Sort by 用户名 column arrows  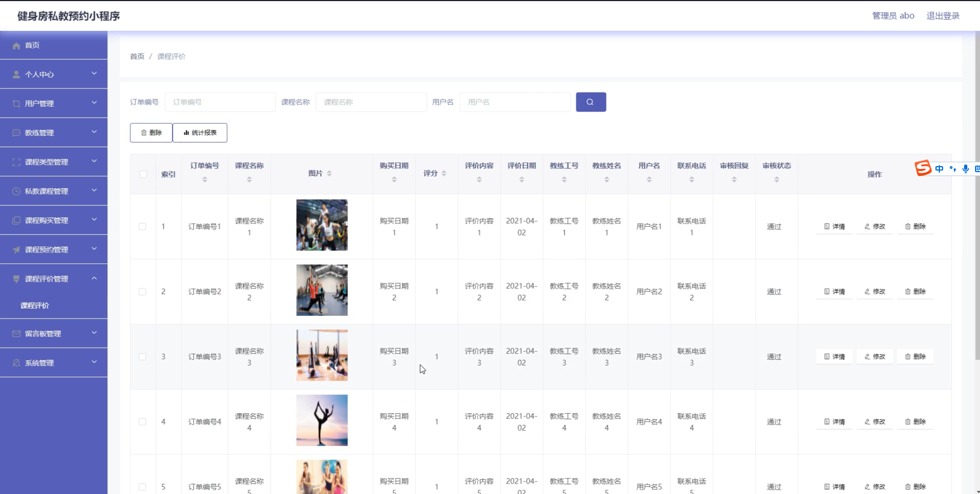click(649, 179)
